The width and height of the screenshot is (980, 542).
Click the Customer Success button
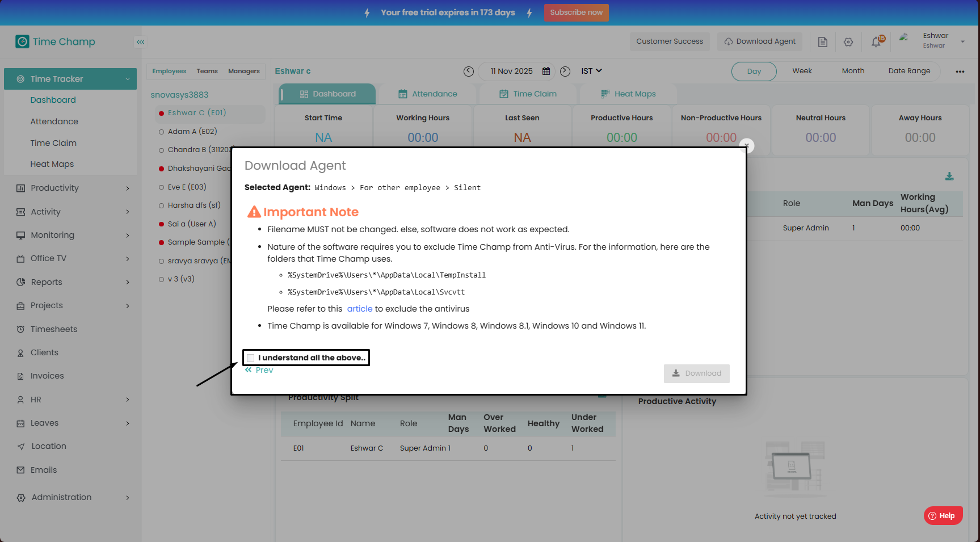tap(670, 41)
